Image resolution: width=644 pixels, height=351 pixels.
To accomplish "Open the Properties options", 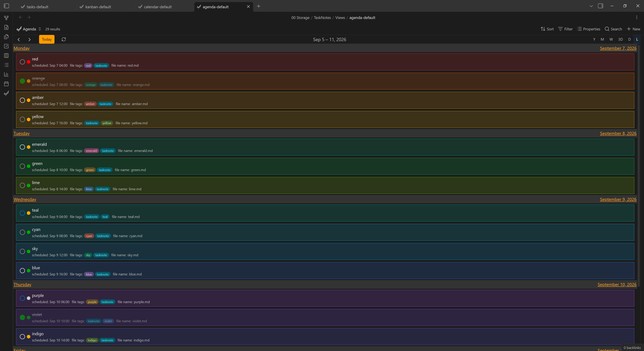I will [588, 29].
